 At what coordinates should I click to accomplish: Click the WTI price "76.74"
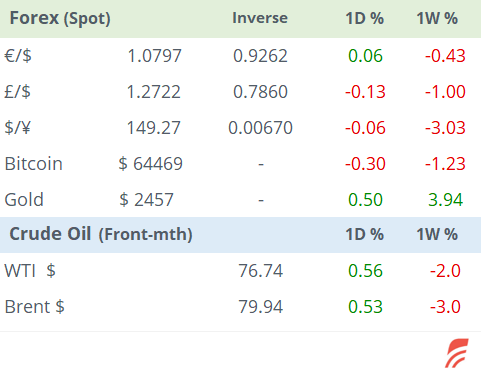[261, 270]
